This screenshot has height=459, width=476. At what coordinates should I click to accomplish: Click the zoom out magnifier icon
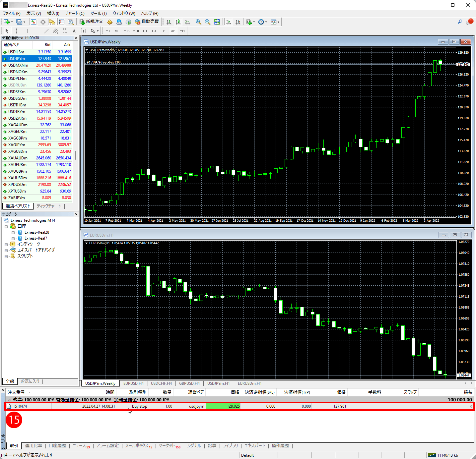tap(208, 22)
